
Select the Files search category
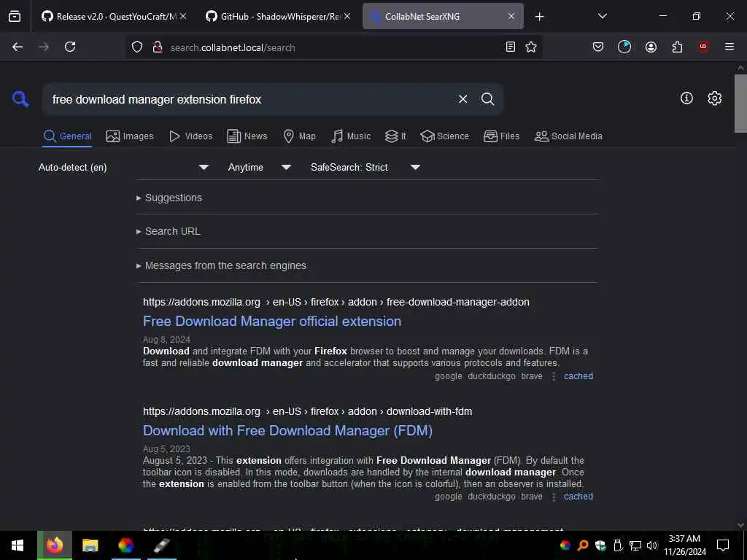[501, 136]
